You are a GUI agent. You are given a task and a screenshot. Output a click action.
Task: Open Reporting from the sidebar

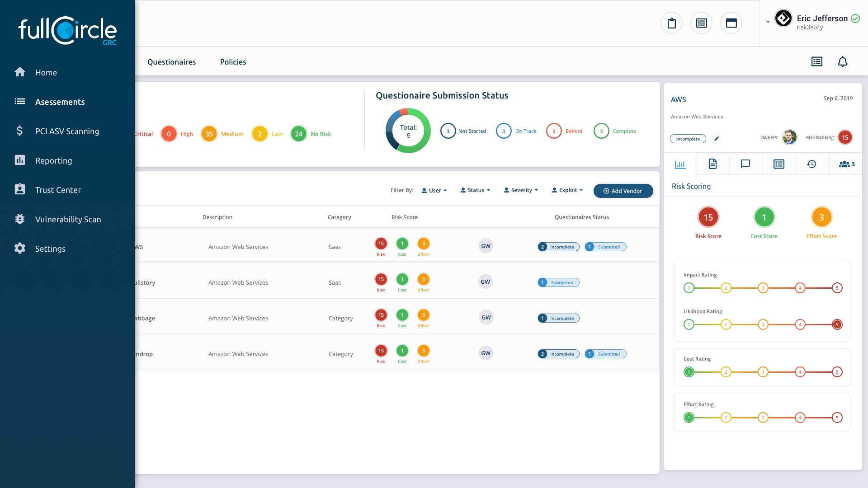coord(53,160)
